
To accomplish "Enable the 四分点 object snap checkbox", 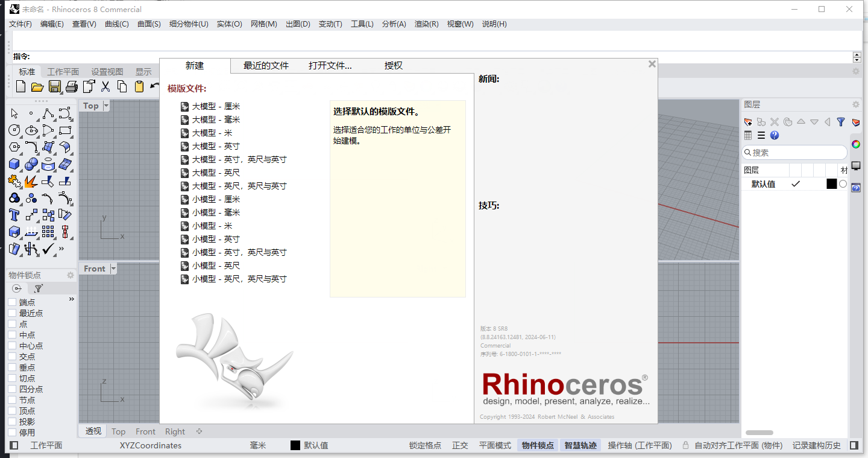I will (x=12, y=389).
